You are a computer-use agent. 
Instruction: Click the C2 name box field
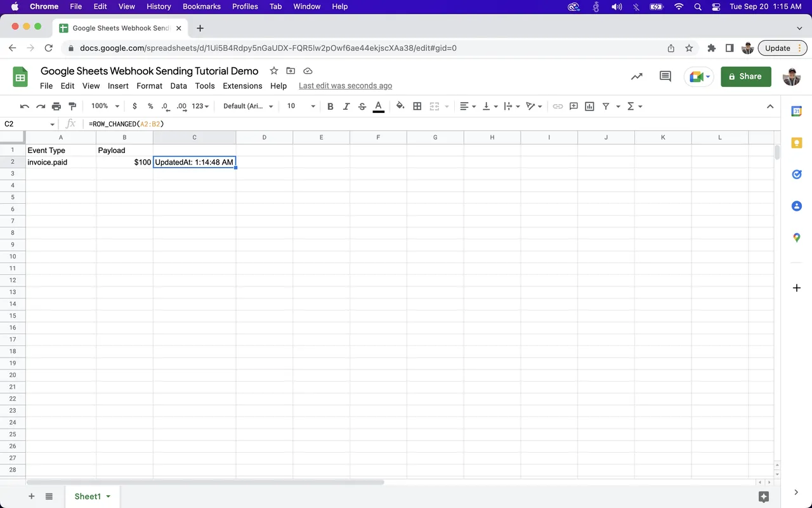(x=29, y=124)
